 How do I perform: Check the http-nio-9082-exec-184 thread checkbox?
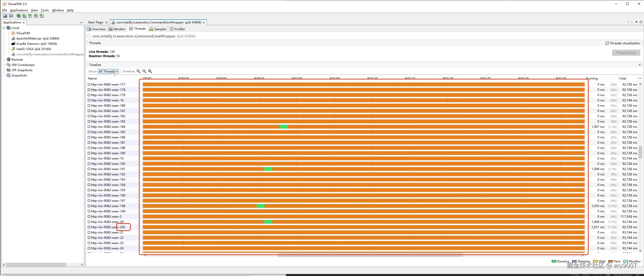click(89, 127)
